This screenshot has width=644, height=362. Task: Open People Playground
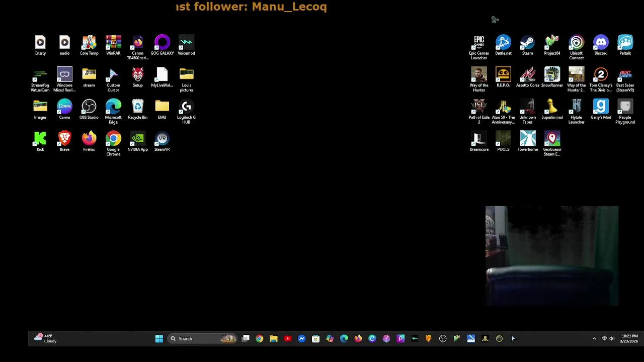click(x=625, y=112)
